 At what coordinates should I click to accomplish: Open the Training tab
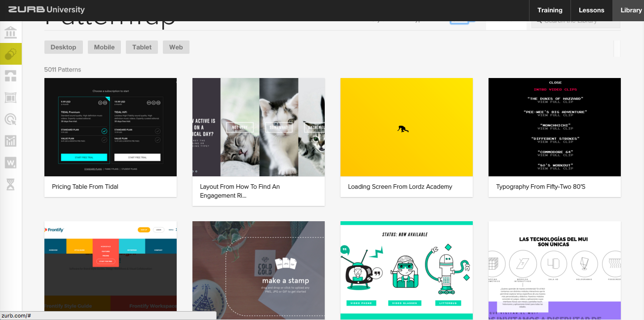point(550,10)
